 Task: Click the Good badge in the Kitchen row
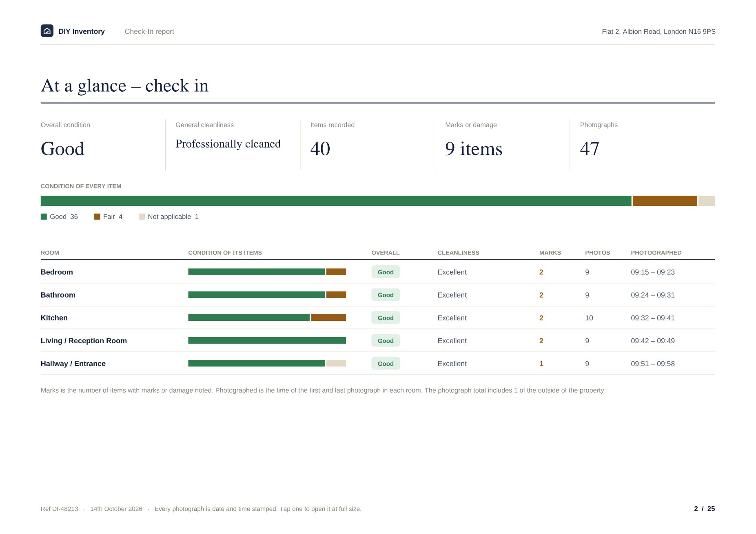pos(386,318)
